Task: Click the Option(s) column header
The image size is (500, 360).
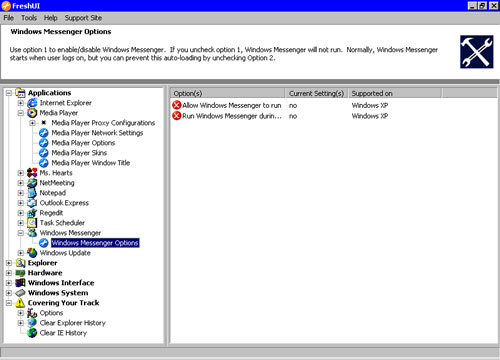Action: click(x=228, y=93)
